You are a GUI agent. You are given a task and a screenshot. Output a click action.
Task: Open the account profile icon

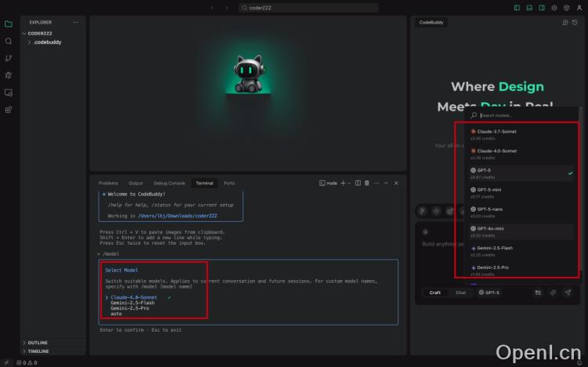(x=579, y=8)
